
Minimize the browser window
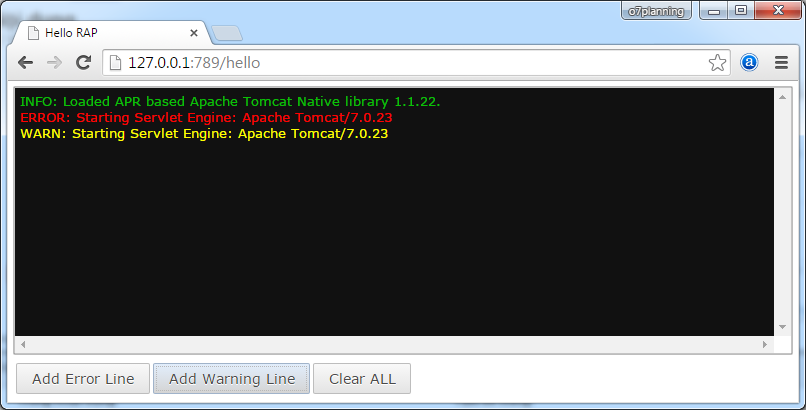(x=713, y=11)
